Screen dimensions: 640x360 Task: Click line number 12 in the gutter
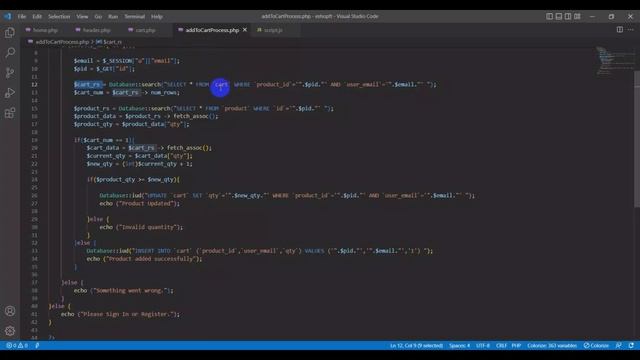34,84
